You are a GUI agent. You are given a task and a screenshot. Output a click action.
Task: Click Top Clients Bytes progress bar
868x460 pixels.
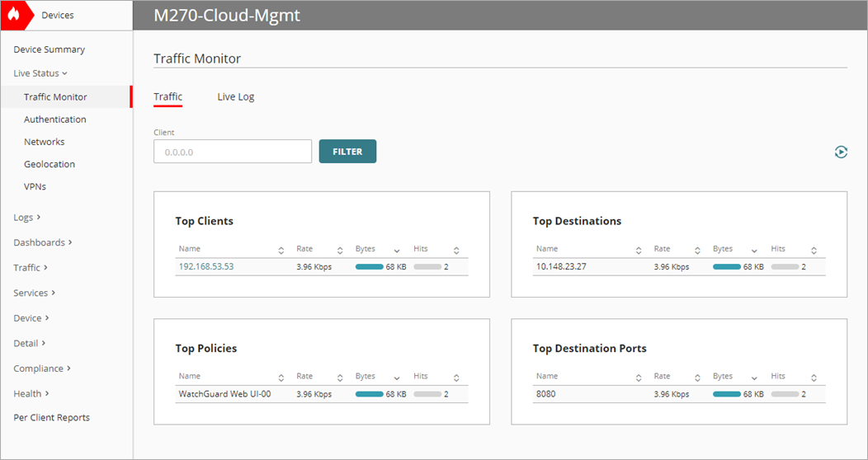pos(370,266)
